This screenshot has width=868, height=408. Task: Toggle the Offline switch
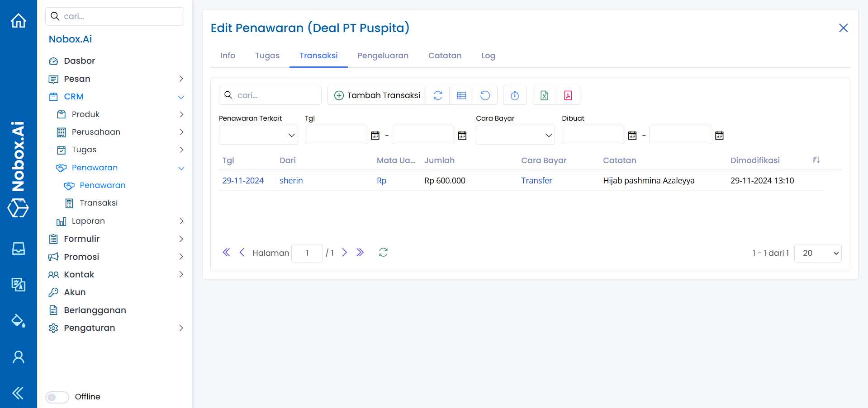coord(57,397)
